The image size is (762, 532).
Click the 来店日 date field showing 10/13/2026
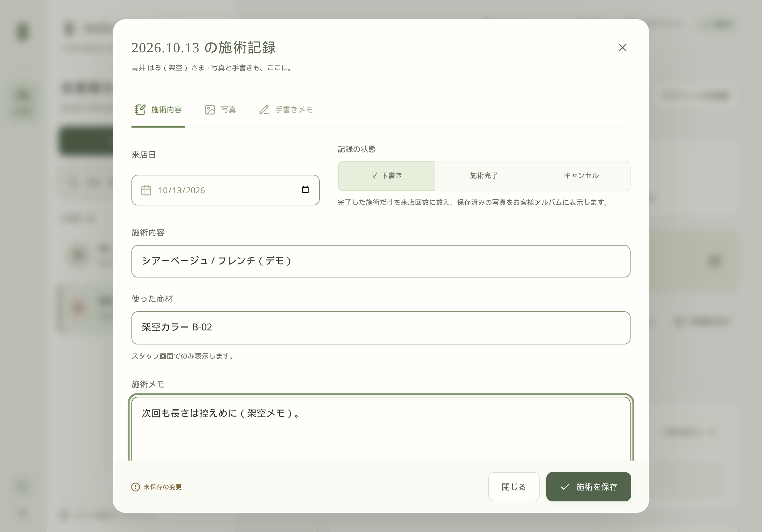click(x=226, y=190)
